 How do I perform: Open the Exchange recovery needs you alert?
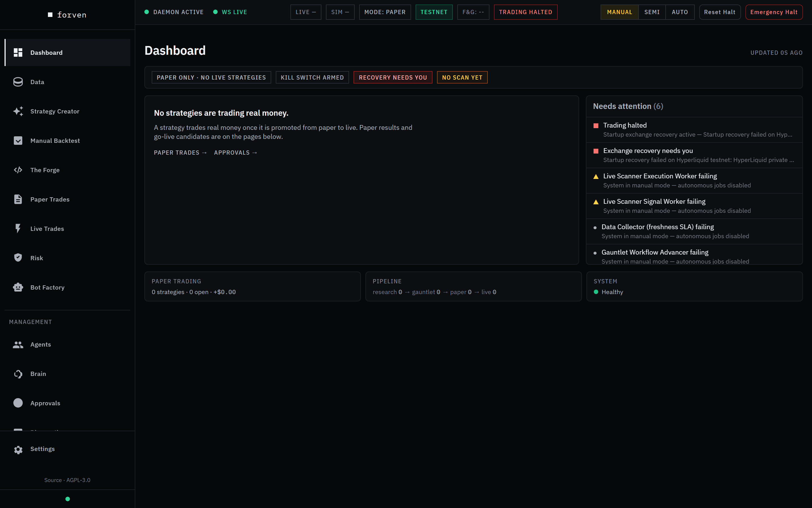click(x=694, y=155)
